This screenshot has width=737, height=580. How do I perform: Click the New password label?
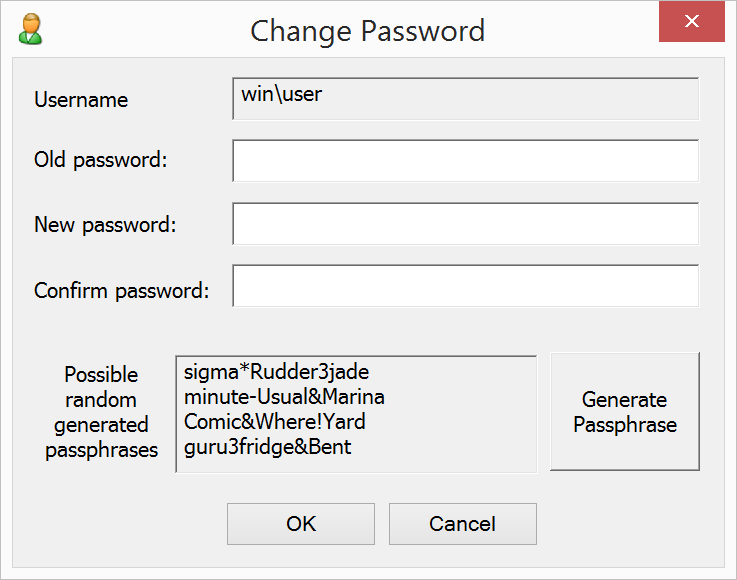coord(105,225)
